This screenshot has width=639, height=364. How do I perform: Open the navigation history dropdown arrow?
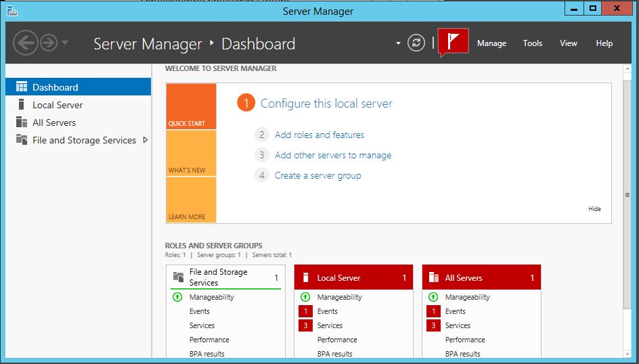click(x=65, y=43)
